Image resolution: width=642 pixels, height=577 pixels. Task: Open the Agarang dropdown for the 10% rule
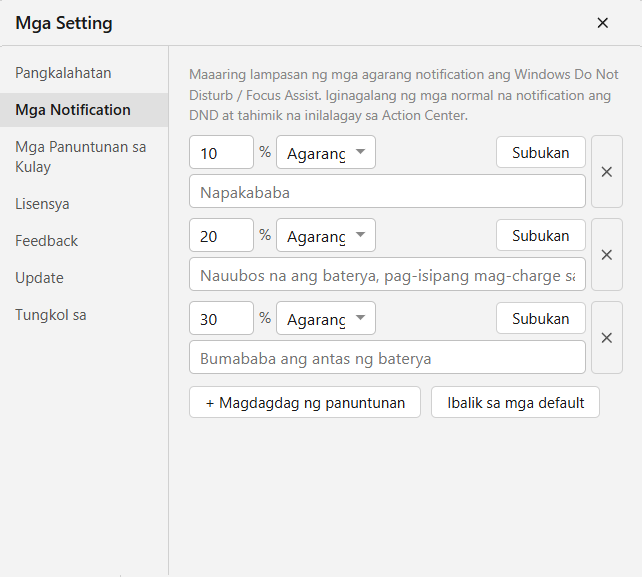coord(326,152)
